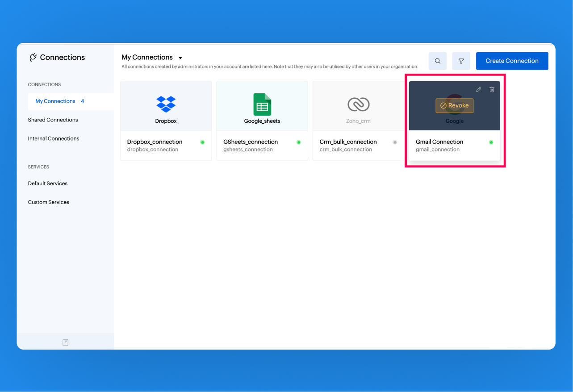The image size is (573, 392).
Task: Click GSheets_connection green status indicator
Action: (299, 142)
